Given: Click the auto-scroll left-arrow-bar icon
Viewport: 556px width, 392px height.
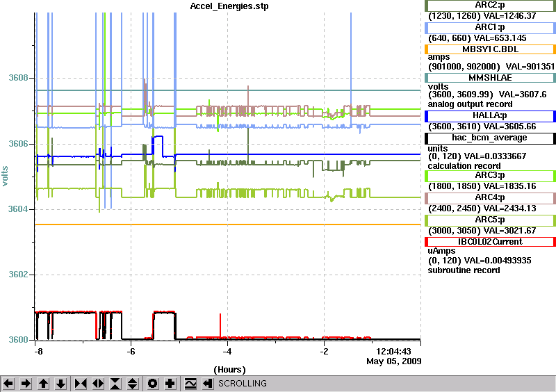Looking at the screenshot, I should (x=208, y=384).
